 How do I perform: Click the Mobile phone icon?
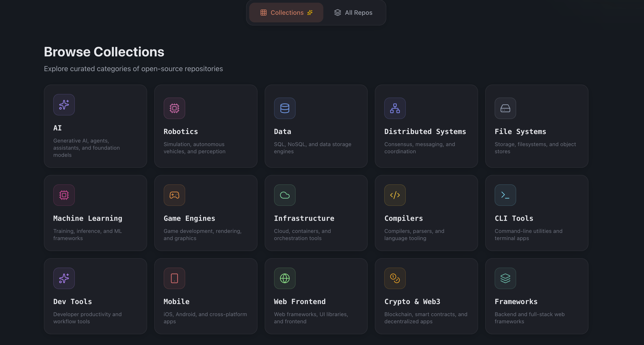pyautogui.click(x=174, y=278)
